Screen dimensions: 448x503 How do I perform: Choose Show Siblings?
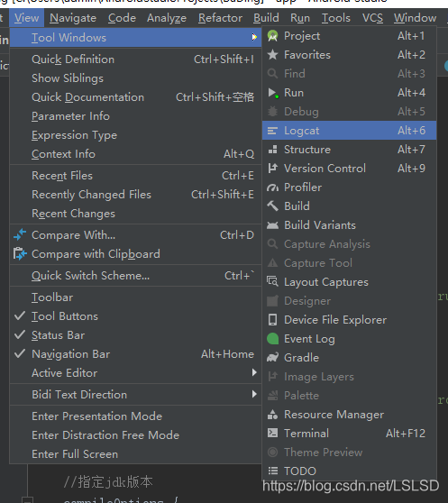[x=136, y=78]
